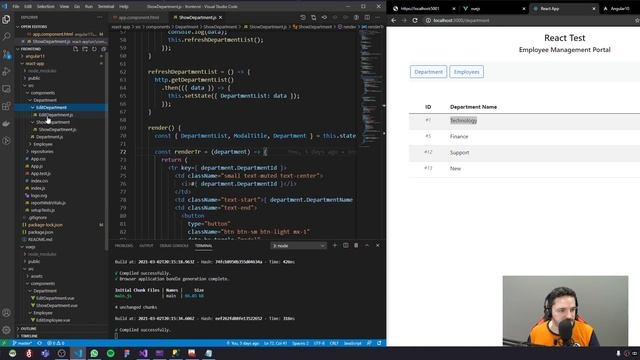Refresh the Explorer file tree

tap(94, 49)
